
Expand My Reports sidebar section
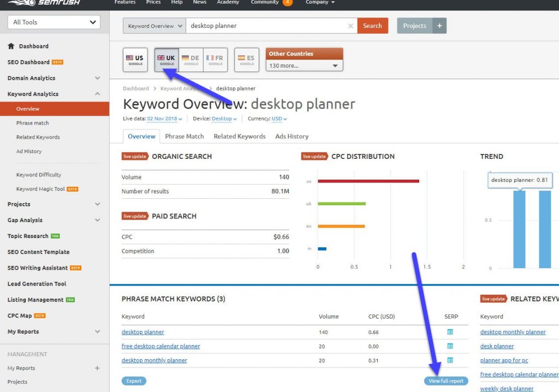coord(97,331)
